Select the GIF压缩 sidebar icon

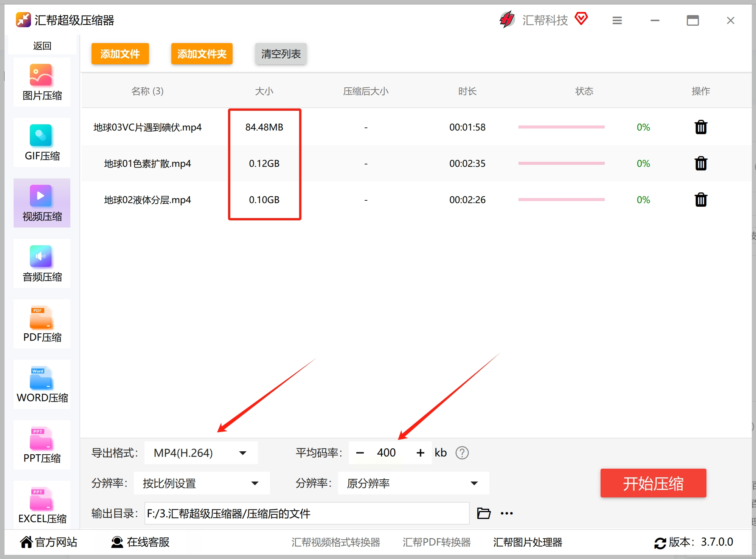(42, 142)
